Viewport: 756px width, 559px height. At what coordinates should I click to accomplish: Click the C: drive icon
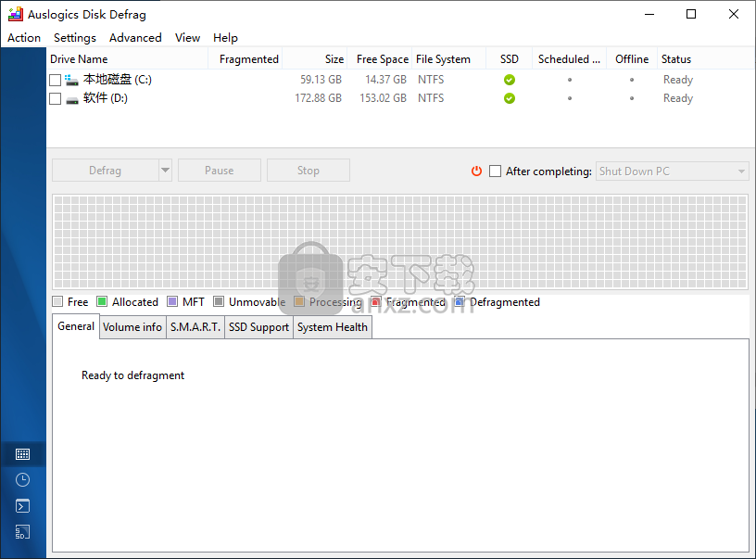pos(72,80)
